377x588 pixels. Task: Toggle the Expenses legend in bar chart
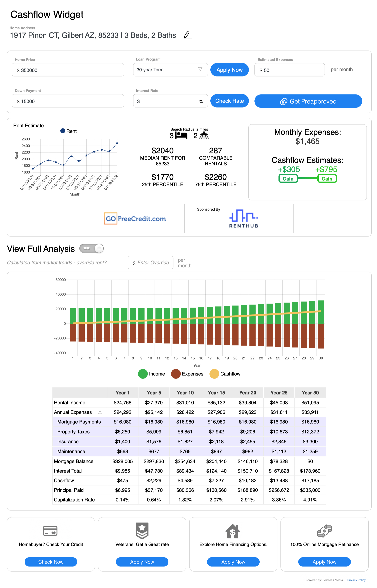(x=176, y=374)
